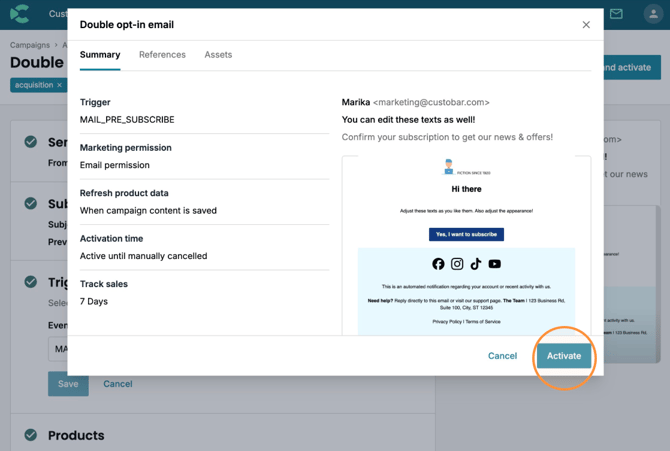Click the 'Email permission' value text
Screen dimensions: 670x451
pyautogui.click(x=115, y=165)
